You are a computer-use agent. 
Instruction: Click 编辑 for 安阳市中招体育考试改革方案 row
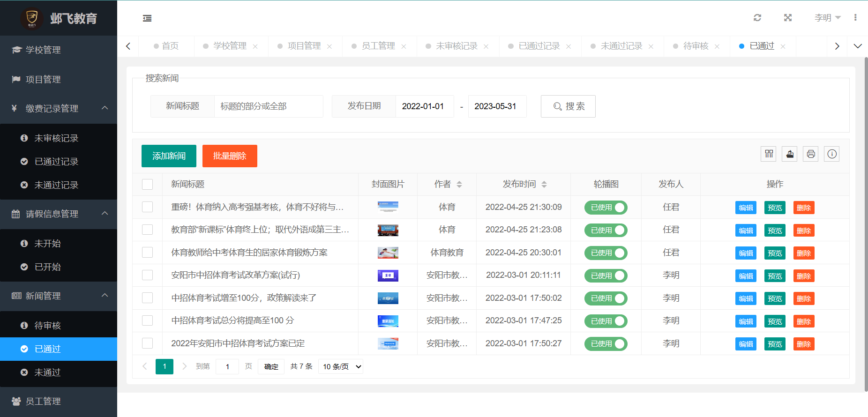(746, 276)
